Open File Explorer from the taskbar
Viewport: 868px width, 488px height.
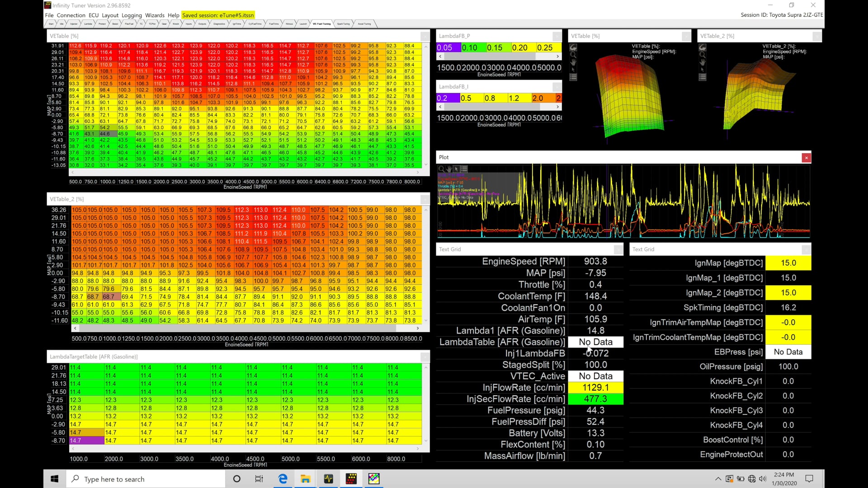[x=305, y=479]
